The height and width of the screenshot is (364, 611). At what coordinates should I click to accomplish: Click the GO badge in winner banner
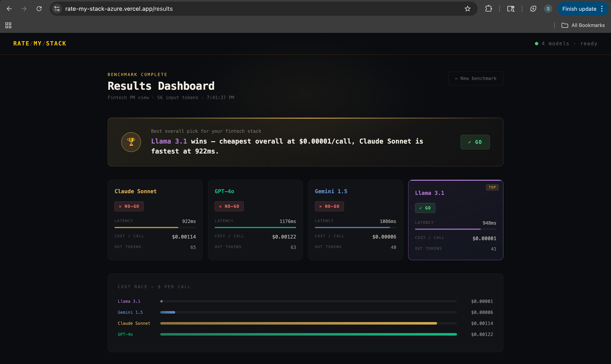pos(475,142)
